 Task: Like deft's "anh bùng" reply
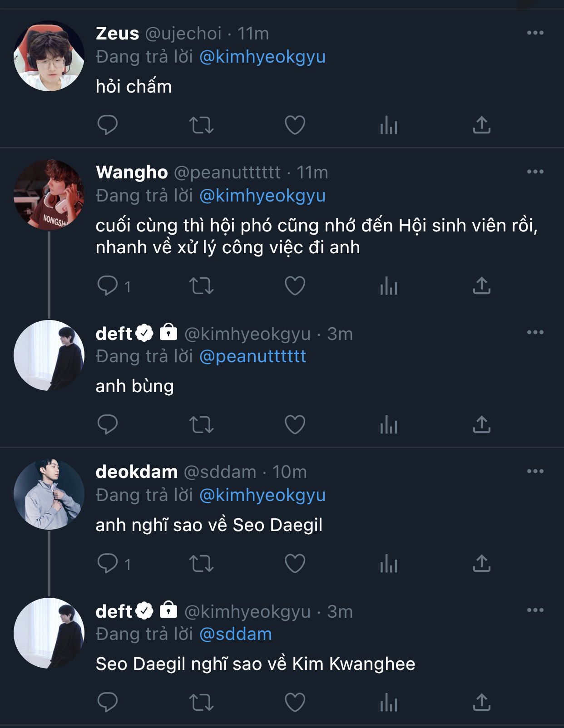(295, 425)
